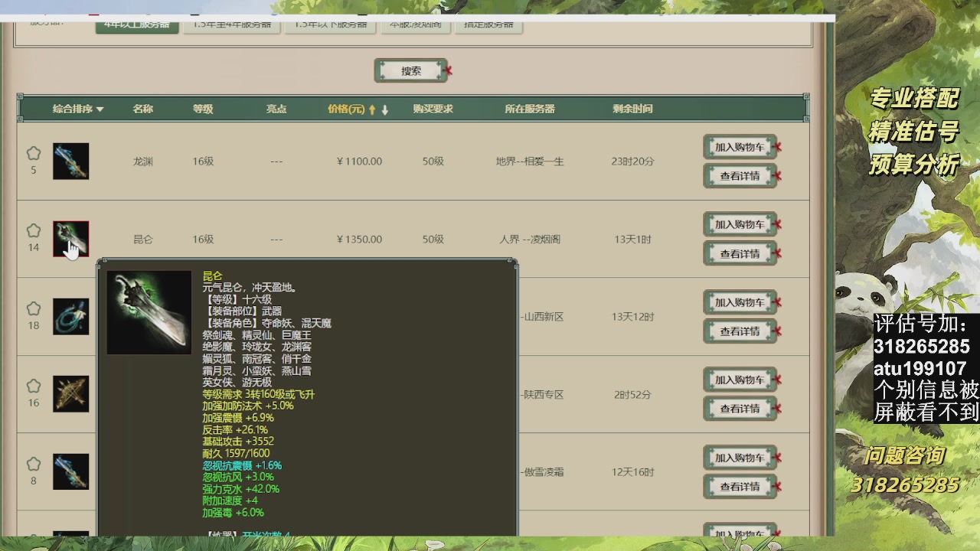Screen dimensions: 980x551
Task: View details of the 昆仑 listing
Action: (x=740, y=254)
